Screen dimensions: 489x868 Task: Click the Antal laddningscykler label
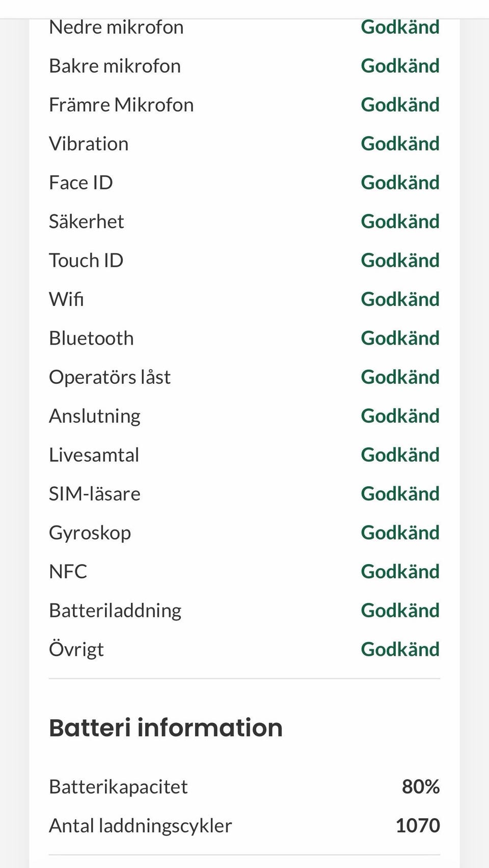tap(140, 826)
